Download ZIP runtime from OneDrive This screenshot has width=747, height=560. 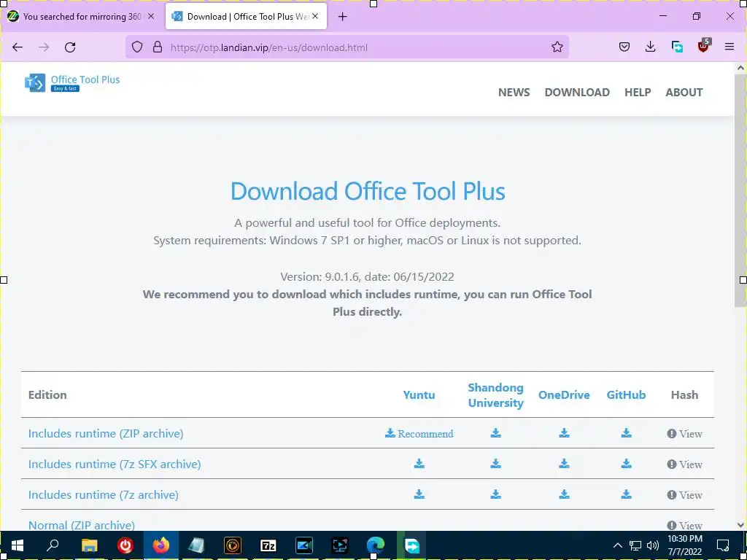coord(564,433)
